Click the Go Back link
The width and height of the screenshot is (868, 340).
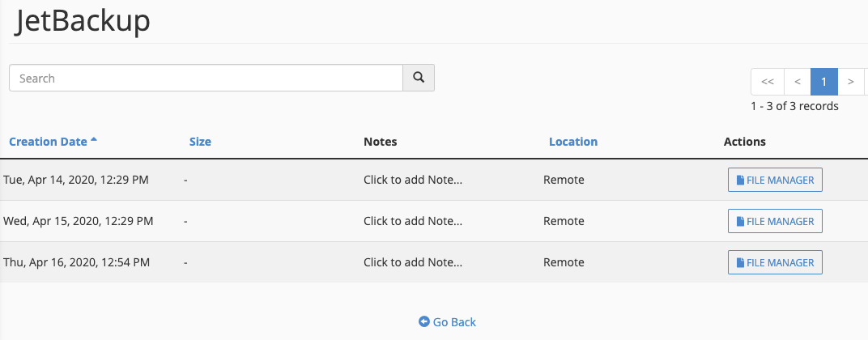[447, 321]
